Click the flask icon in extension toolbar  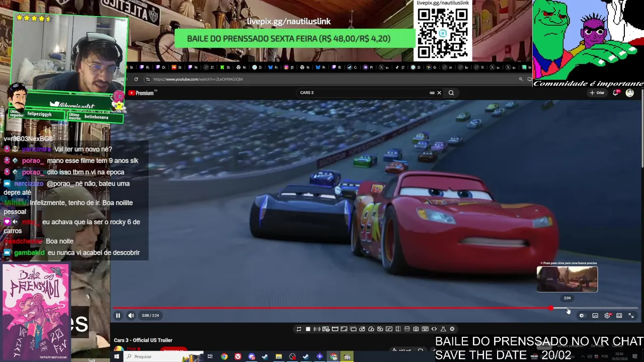[x=443, y=329]
